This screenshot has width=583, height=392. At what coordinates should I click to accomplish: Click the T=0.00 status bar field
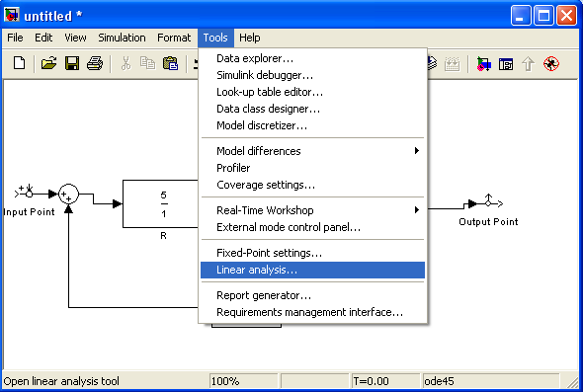tap(385, 381)
